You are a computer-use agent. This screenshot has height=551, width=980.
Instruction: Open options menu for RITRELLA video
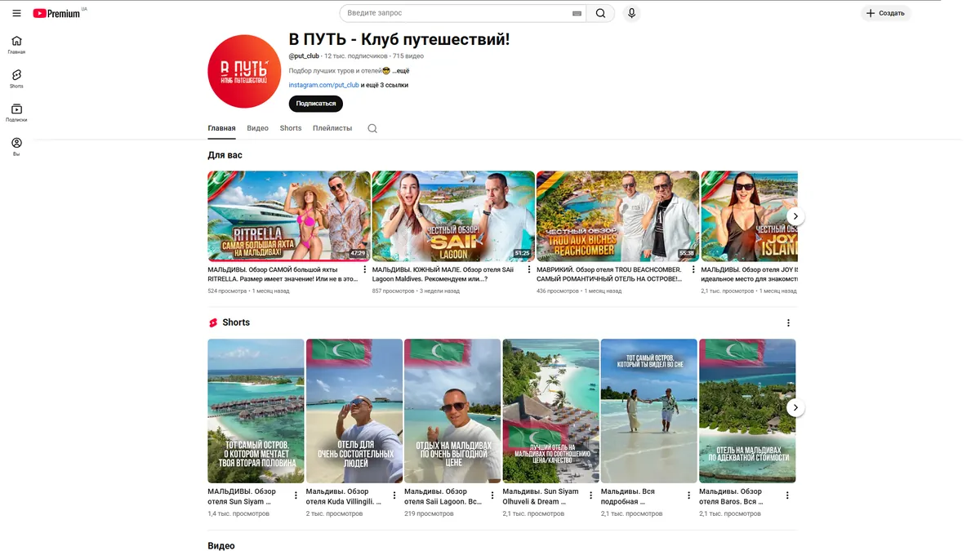click(364, 269)
